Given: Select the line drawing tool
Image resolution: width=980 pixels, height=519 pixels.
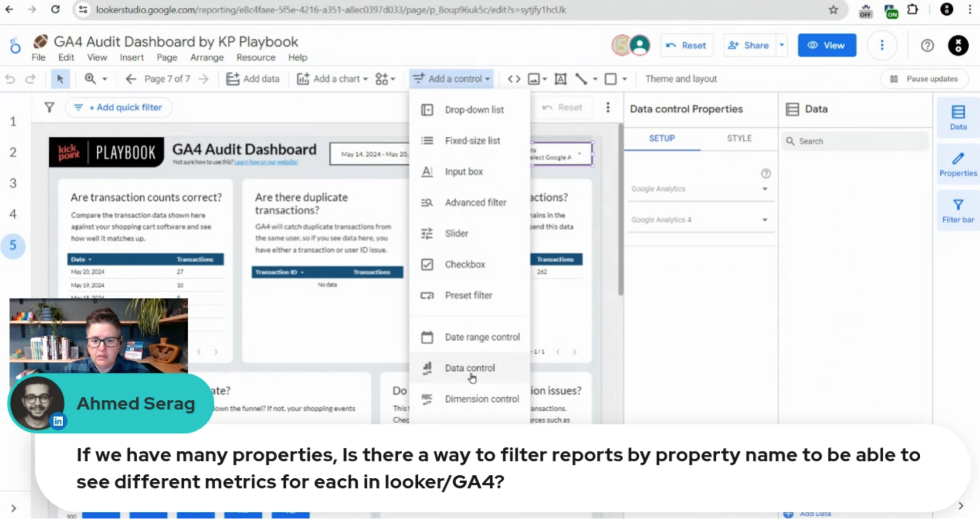Looking at the screenshot, I should [581, 79].
